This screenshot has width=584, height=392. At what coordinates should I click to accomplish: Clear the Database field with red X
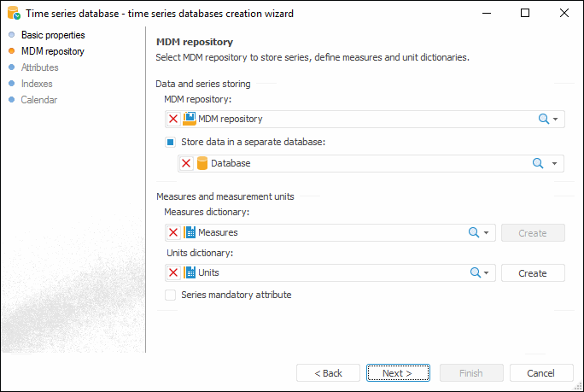click(x=186, y=163)
